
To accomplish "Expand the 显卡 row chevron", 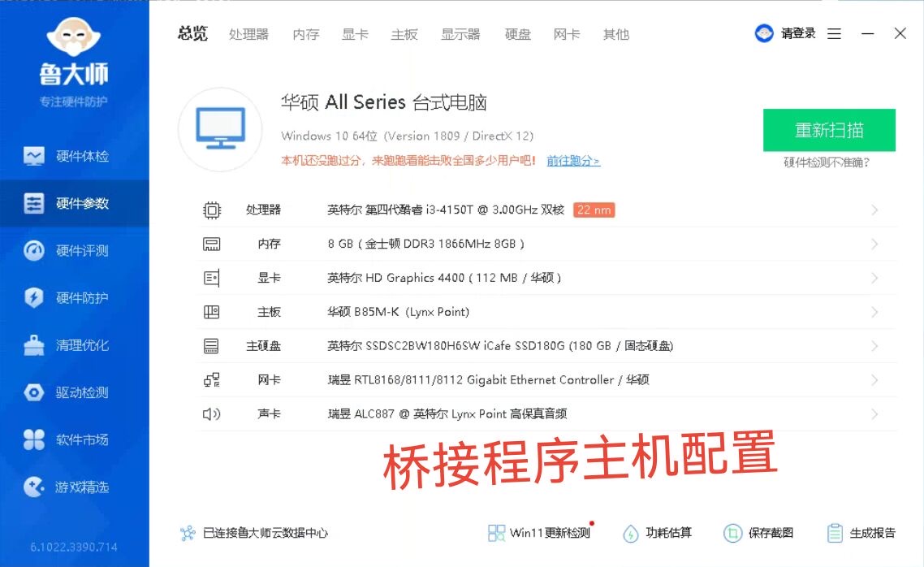I will [x=874, y=278].
